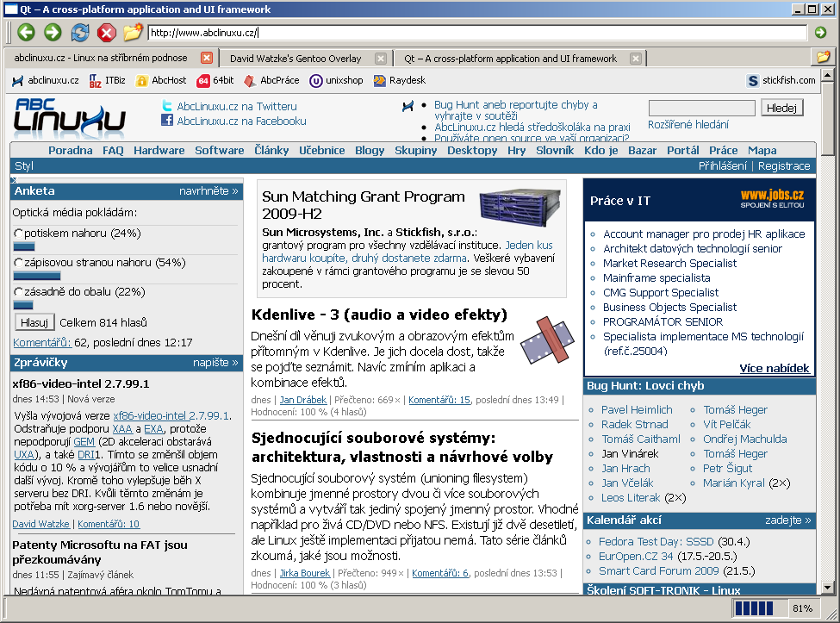Open the Přihlášení login link
The height and width of the screenshot is (623, 840).
tap(723, 166)
